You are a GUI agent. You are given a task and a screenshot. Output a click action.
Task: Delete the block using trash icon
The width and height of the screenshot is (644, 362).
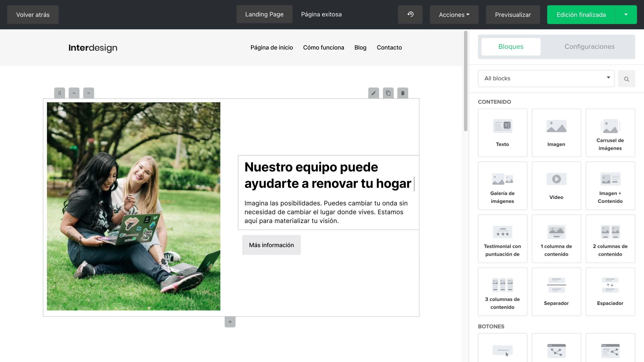pos(403,93)
